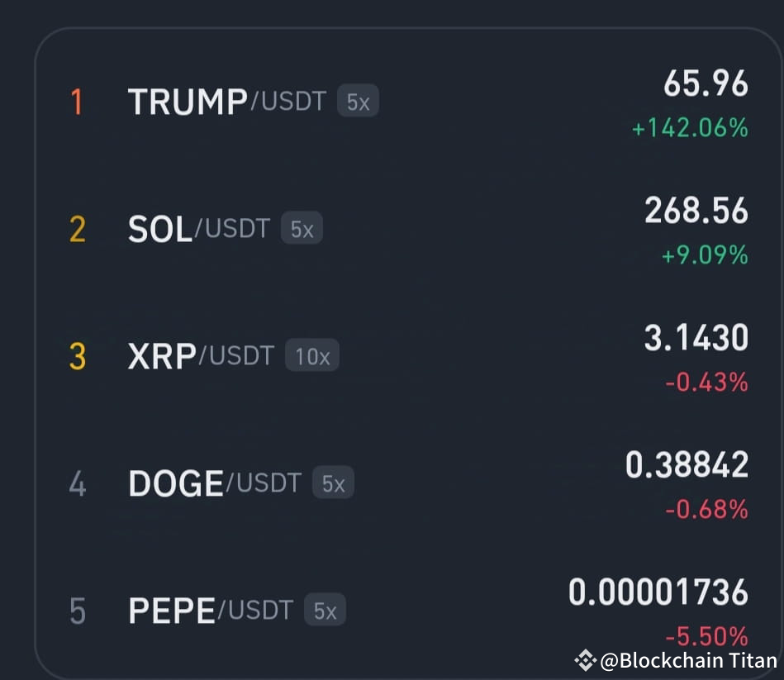The height and width of the screenshot is (680, 784).
Task: Click the PEPE price of 0.00001736
Action: click(x=658, y=592)
